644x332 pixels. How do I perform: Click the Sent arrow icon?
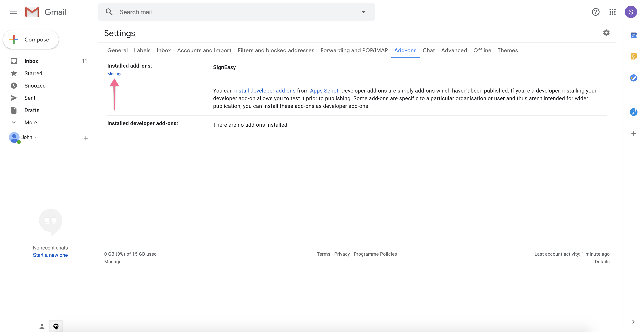[x=14, y=98]
